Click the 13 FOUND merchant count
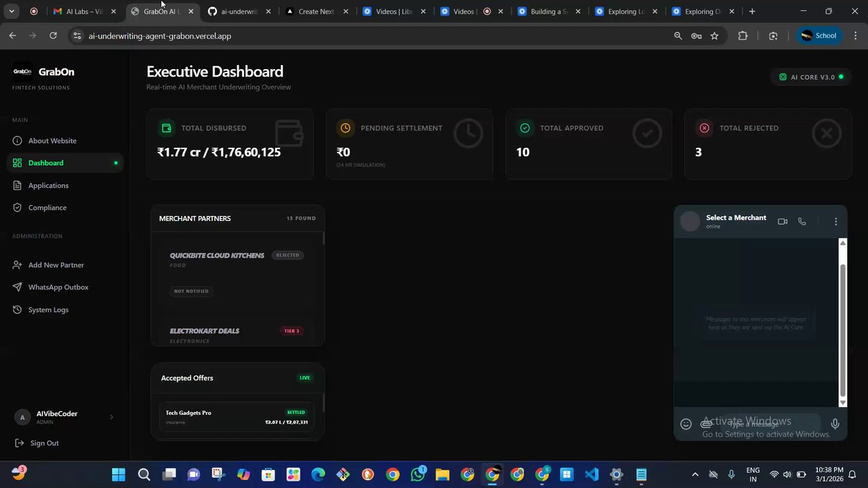 pos(301,219)
